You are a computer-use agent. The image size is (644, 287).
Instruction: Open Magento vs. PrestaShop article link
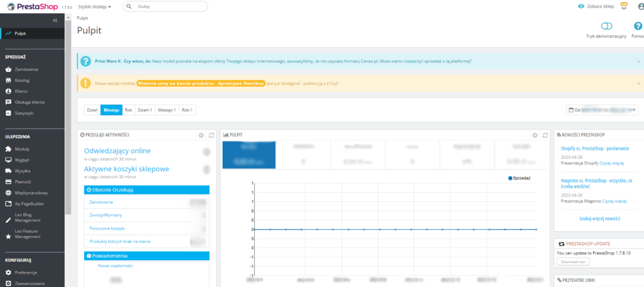(596, 183)
